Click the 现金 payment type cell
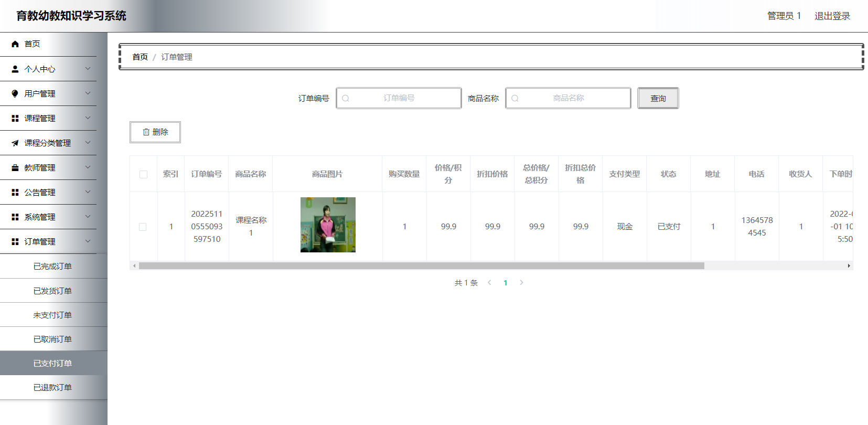The width and height of the screenshot is (868, 425). 625,227
